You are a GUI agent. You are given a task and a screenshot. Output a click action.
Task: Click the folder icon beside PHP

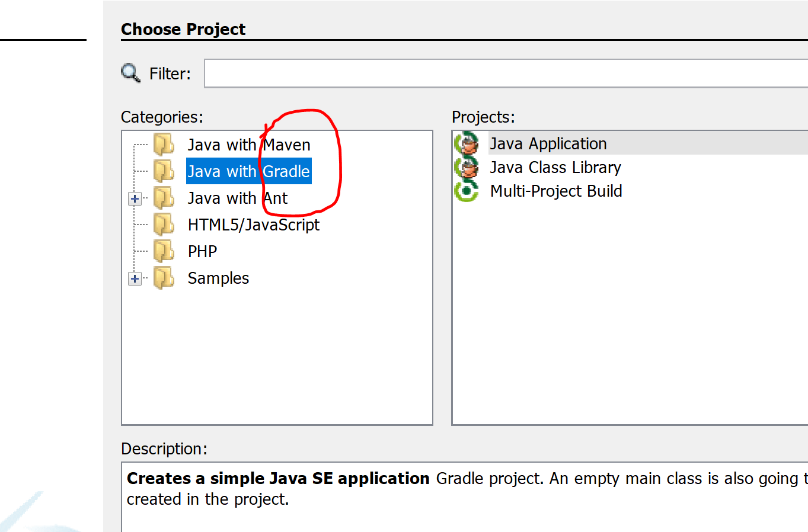tap(164, 251)
